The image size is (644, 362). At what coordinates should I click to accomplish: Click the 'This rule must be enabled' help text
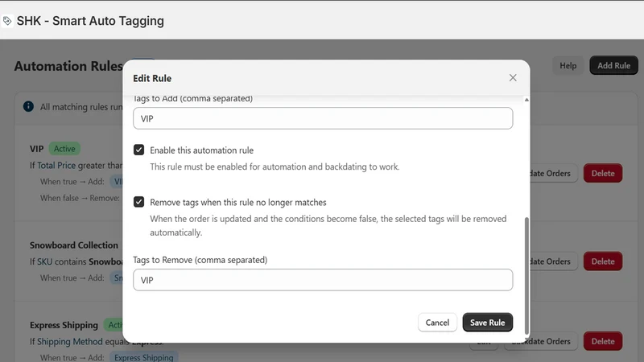(x=275, y=167)
